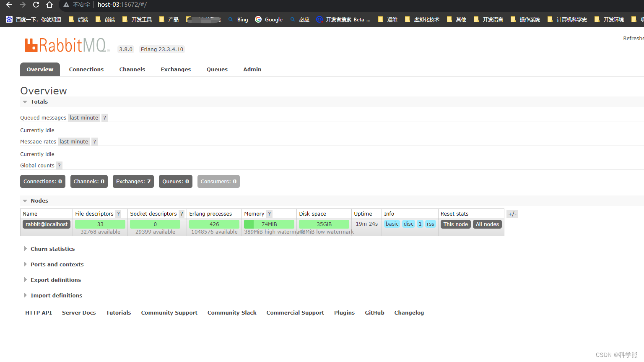The width and height of the screenshot is (644, 362).
Task: Open the Server Docs footer link
Action: (79, 313)
